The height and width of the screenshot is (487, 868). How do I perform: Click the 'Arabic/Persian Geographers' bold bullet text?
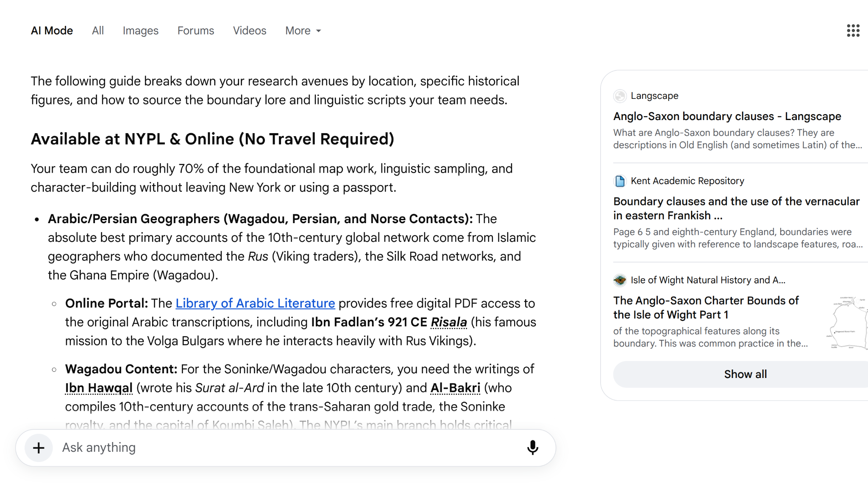[x=260, y=219]
